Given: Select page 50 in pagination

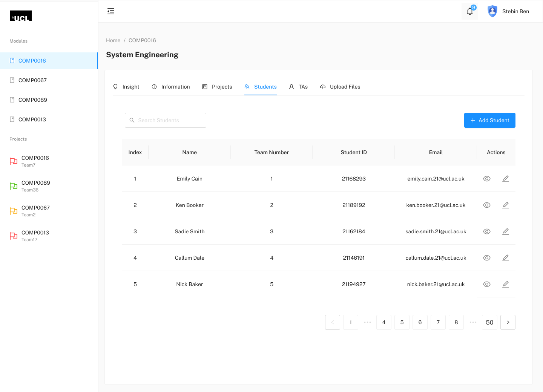Looking at the screenshot, I should click(x=489, y=322).
